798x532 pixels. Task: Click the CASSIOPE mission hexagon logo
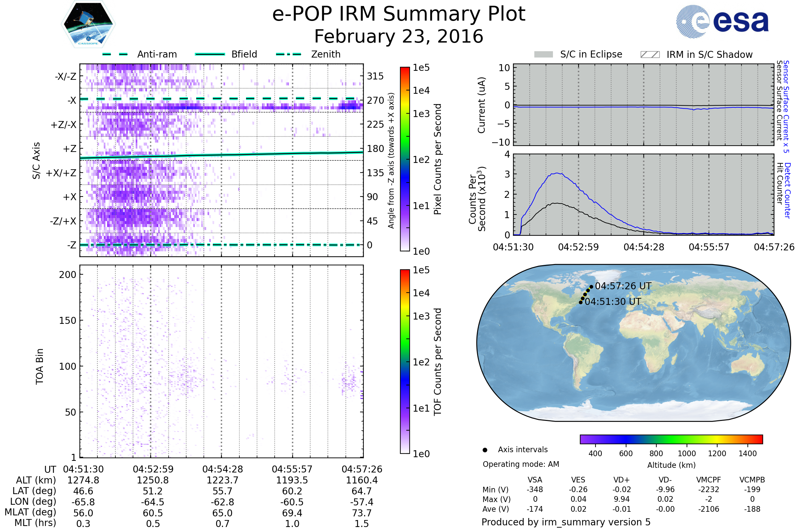point(88,24)
